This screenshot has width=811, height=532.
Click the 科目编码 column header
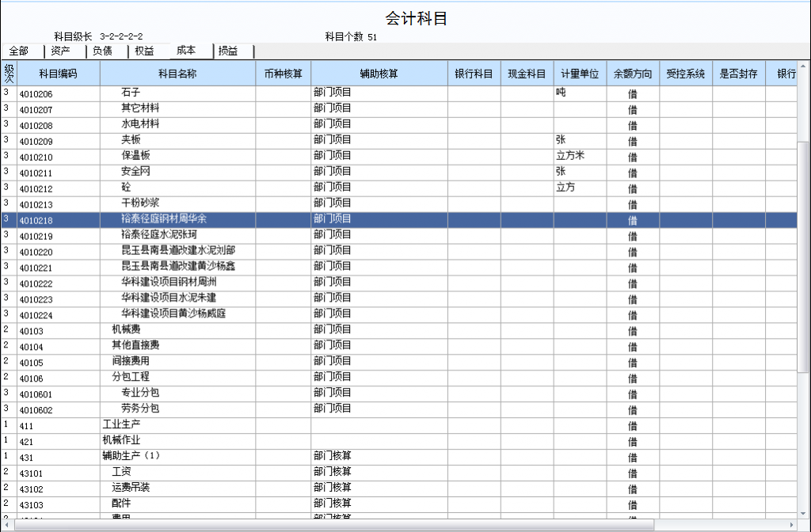(x=59, y=74)
